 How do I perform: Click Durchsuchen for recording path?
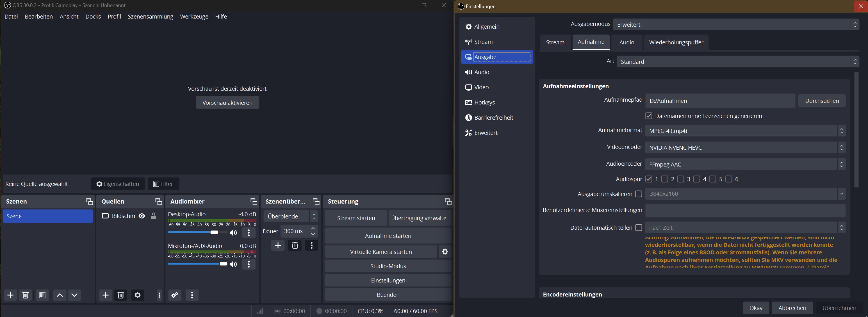[821, 101]
